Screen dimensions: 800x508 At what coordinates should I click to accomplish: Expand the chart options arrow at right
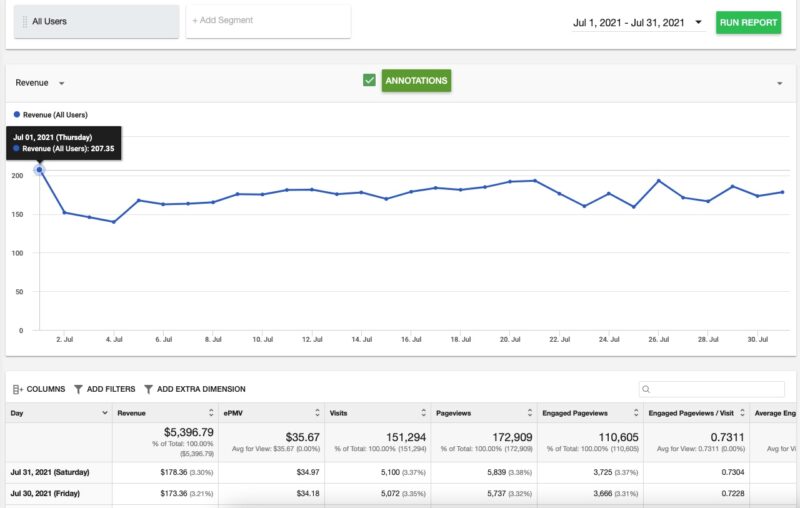click(x=780, y=83)
